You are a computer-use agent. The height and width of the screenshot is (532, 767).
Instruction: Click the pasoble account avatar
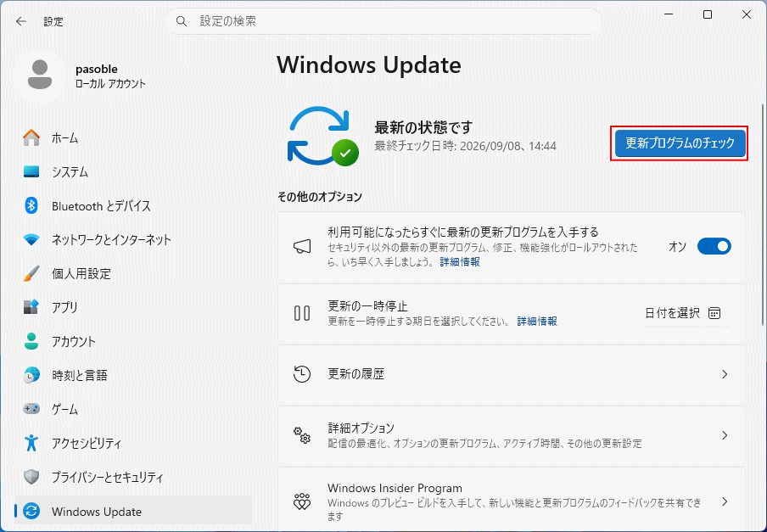coord(40,75)
